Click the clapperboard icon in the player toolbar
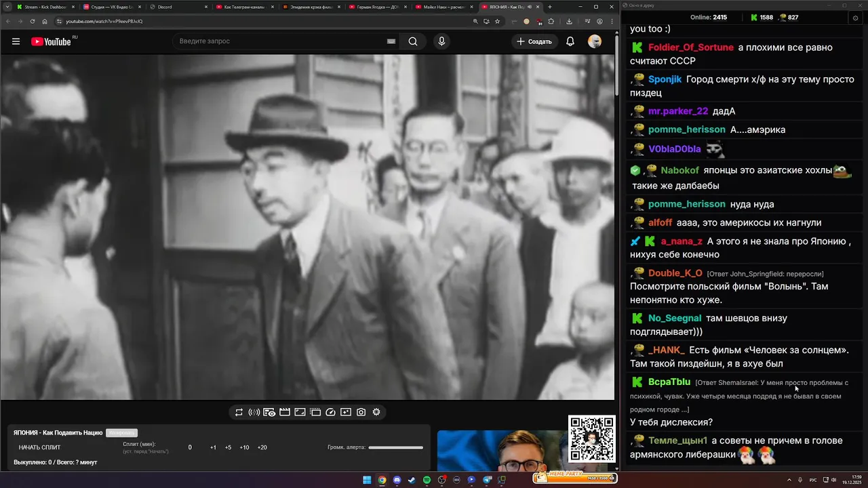 pyautogui.click(x=285, y=412)
